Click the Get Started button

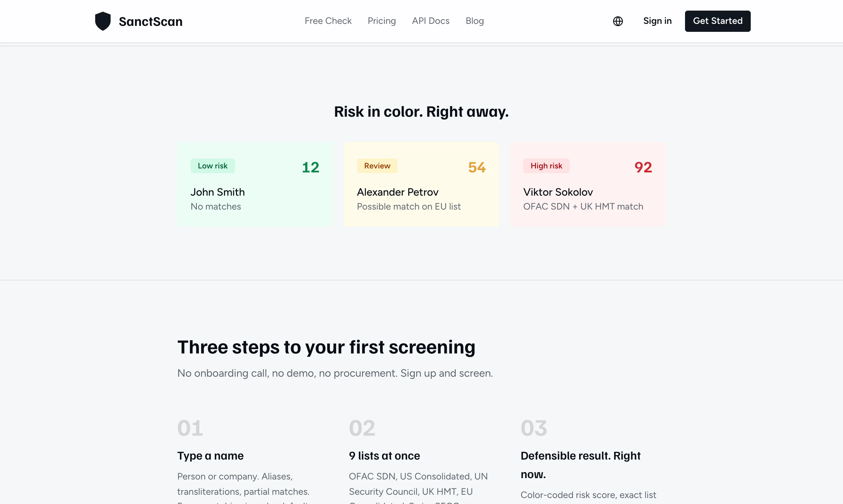[718, 21]
